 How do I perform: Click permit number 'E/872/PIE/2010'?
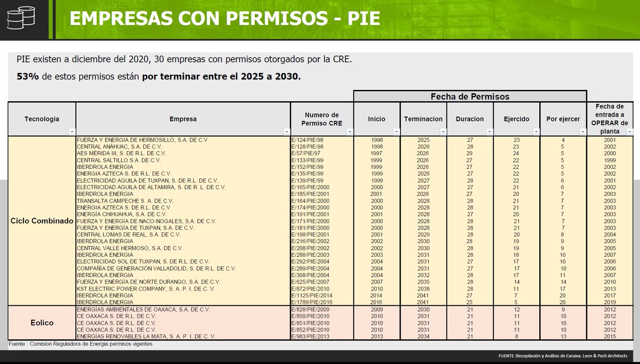click(310, 288)
